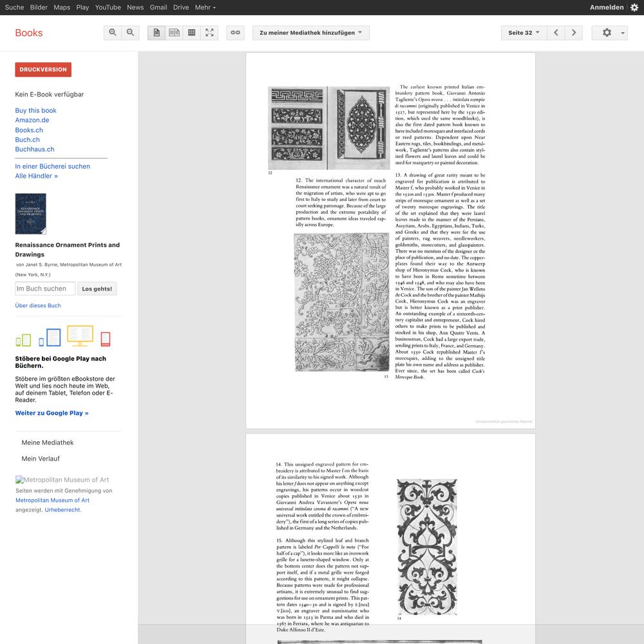Click the book title 'Renaissance Ornament Prints and Drawings'
The height and width of the screenshot is (644, 644).
point(68,249)
